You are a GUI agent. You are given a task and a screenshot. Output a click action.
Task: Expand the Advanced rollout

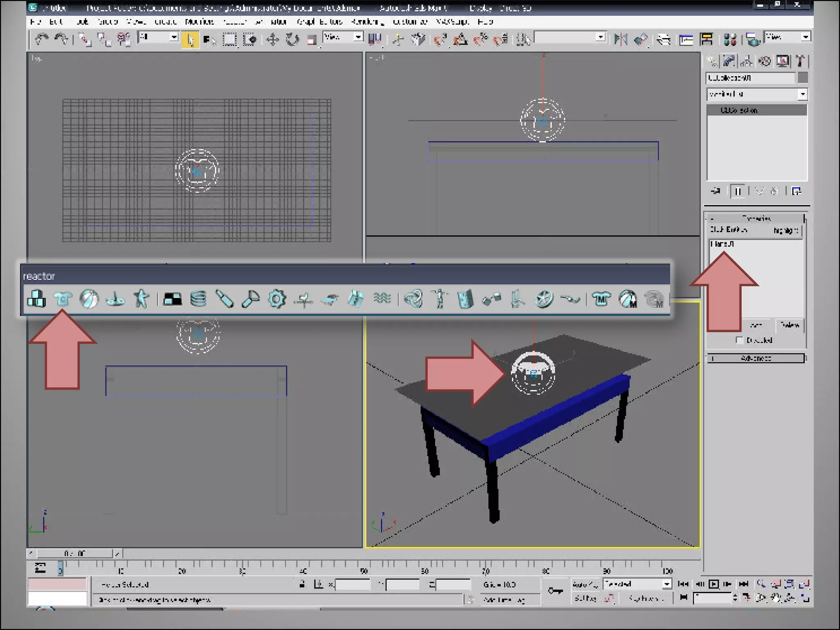click(x=756, y=358)
